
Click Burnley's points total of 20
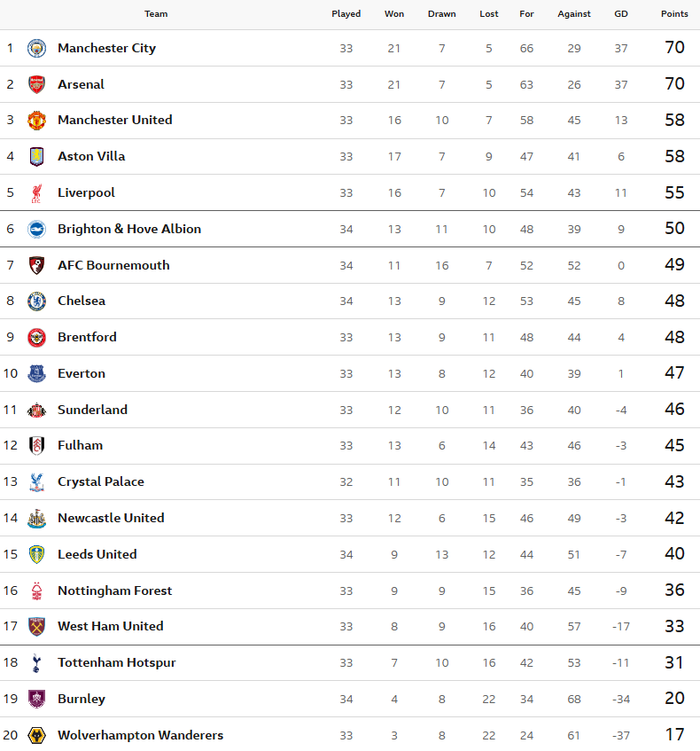point(674,699)
